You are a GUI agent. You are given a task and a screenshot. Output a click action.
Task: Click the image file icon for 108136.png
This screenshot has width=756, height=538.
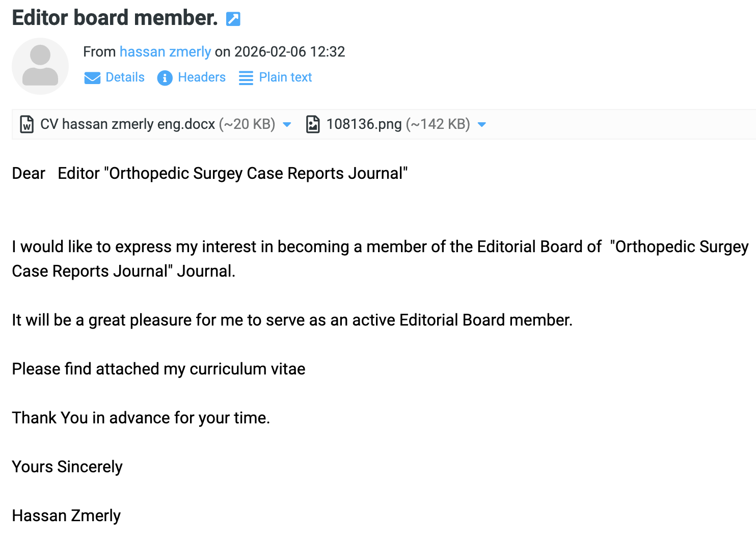pyautogui.click(x=313, y=124)
